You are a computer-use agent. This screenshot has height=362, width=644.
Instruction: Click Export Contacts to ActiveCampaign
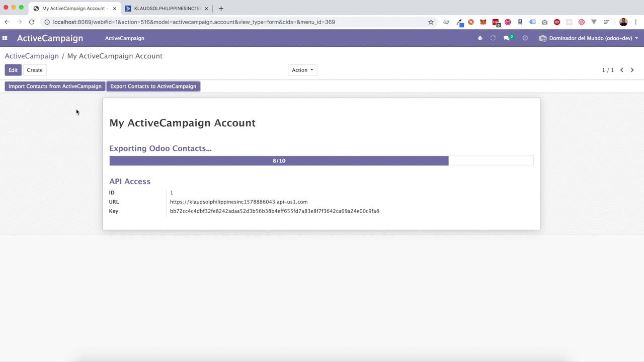pyautogui.click(x=153, y=86)
